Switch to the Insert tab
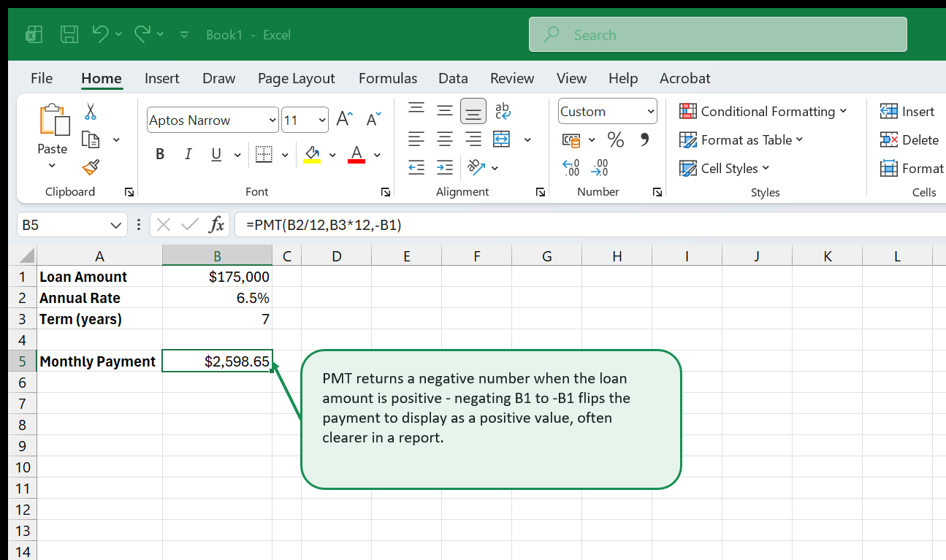The width and height of the screenshot is (946, 560). 162,78
